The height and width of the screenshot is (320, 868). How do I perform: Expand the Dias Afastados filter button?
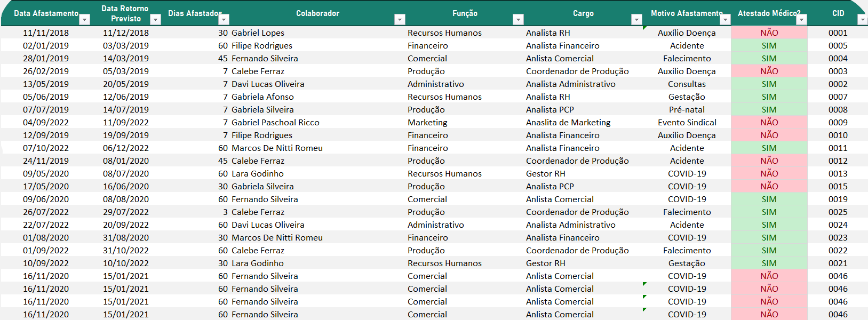click(224, 20)
